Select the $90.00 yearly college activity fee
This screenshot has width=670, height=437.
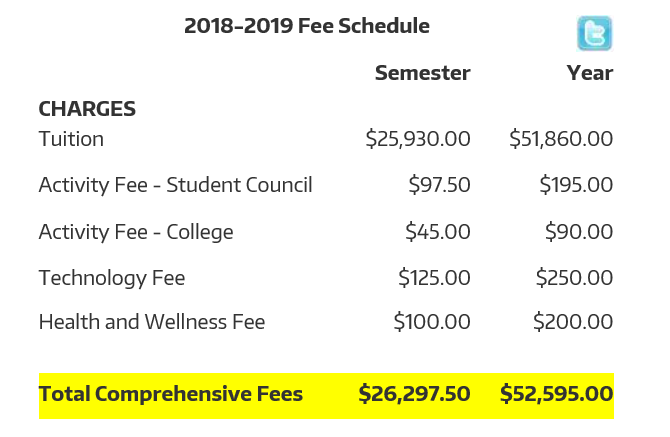coord(579,232)
